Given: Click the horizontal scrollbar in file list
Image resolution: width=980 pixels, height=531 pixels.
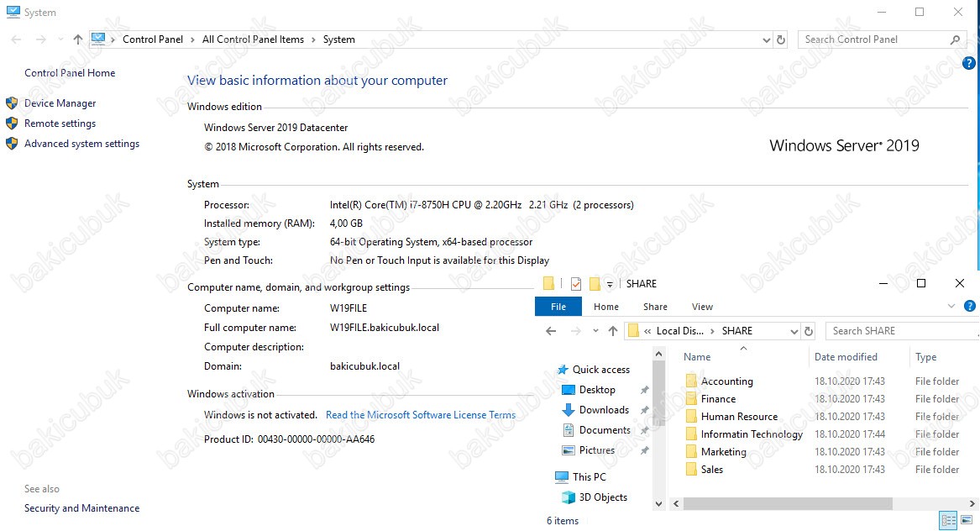Looking at the screenshot, I should (x=788, y=503).
